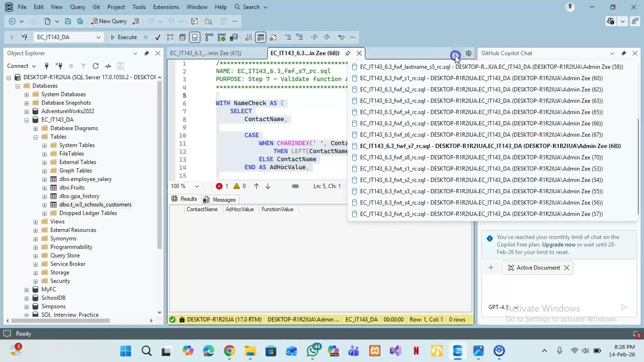Remove the Active Document chip
The image size is (644, 362).
coord(567,268)
